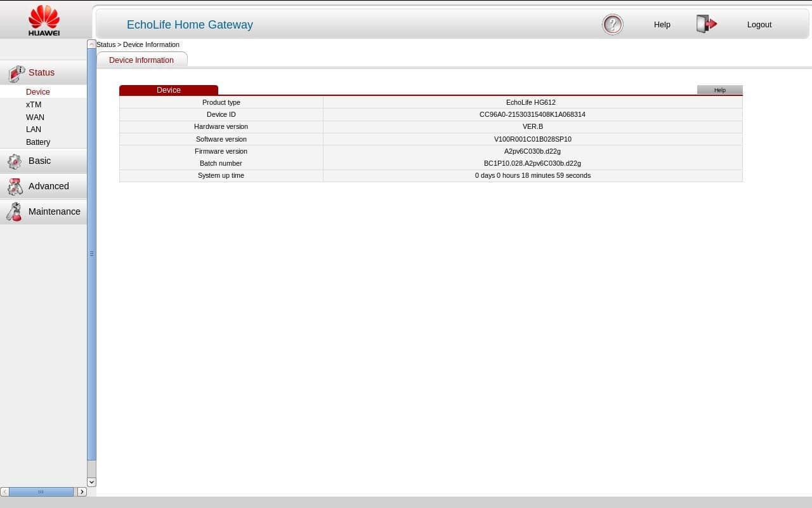Expand the Maintenance menu section
This screenshot has width=812, height=508.
pos(54,211)
